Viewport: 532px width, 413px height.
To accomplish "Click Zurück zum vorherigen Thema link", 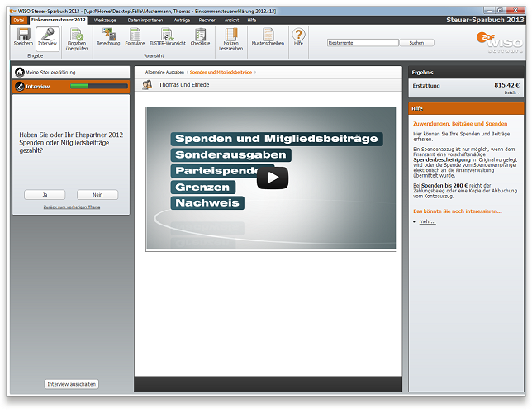I will (72, 206).
